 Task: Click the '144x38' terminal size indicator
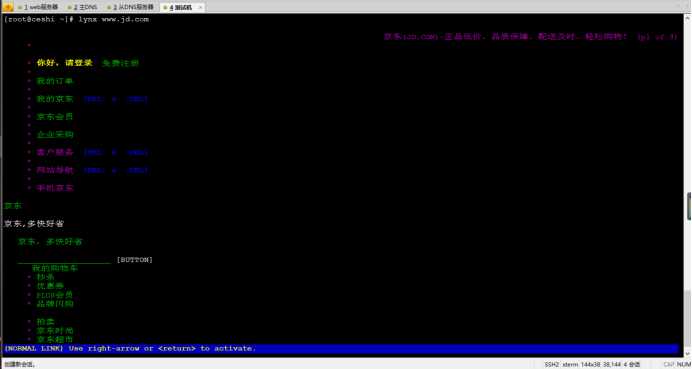[x=590, y=364]
